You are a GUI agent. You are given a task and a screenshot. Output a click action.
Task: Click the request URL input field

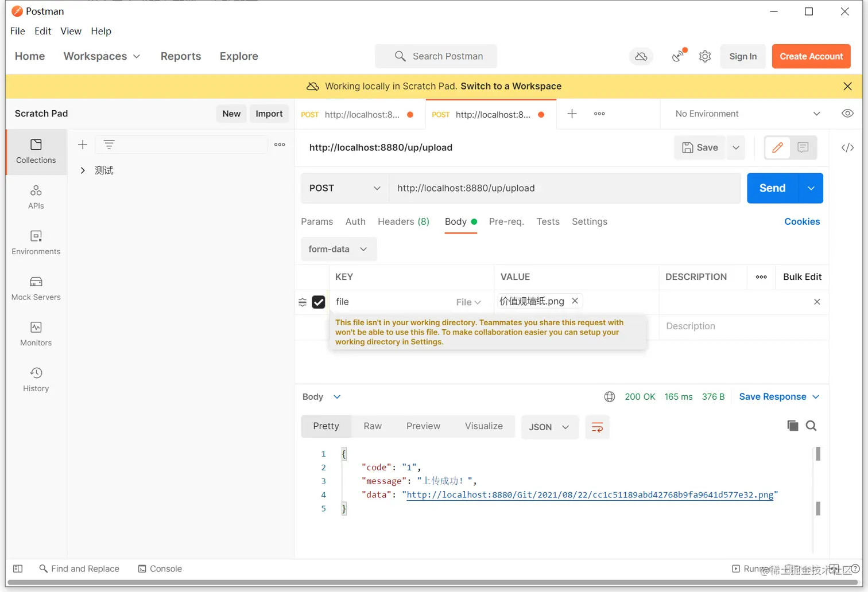(565, 188)
